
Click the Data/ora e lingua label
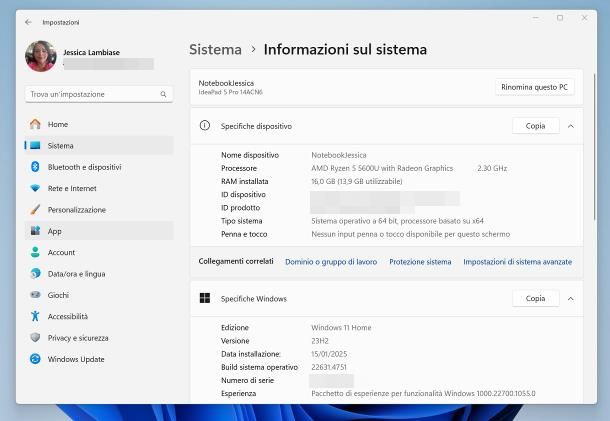tap(77, 274)
